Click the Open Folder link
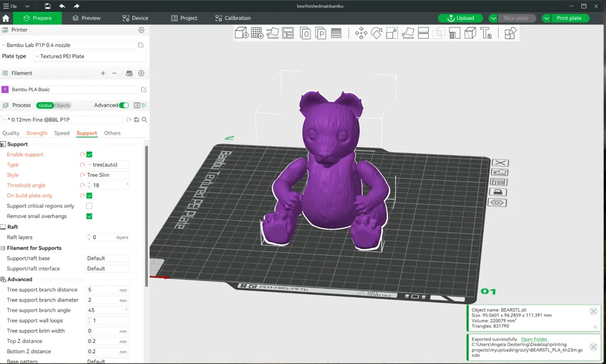Image resolution: width=606 pixels, height=364 pixels. 534,339
